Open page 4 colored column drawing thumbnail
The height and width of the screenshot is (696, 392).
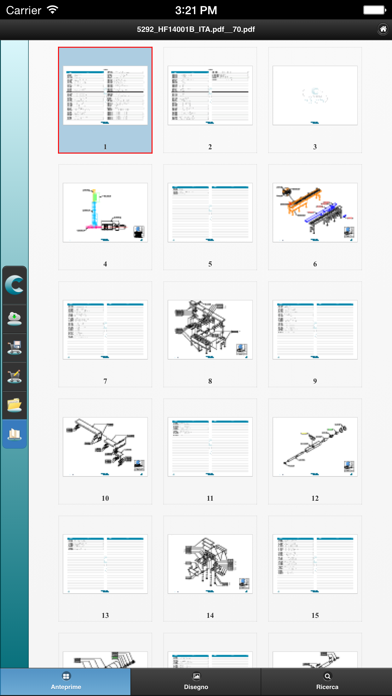(105, 217)
